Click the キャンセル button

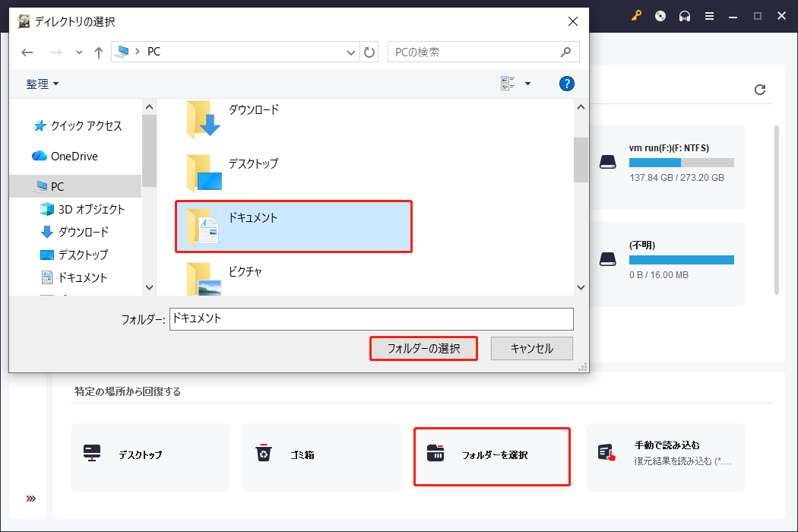point(532,349)
